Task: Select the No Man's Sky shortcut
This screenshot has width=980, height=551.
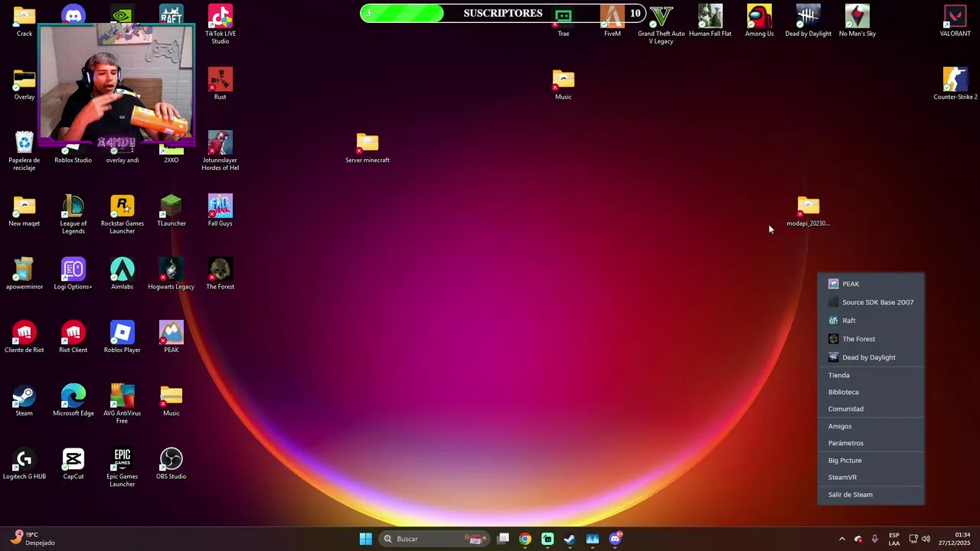Action: click(857, 21)
